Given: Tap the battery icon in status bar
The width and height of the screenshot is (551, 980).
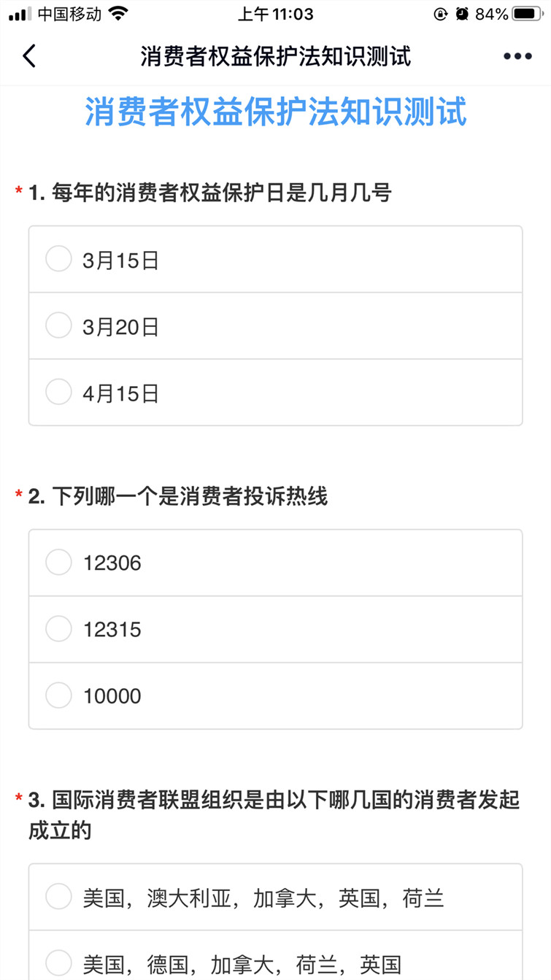Looking at the screenshot, I should pyautogui.click(x=527, y=14).
